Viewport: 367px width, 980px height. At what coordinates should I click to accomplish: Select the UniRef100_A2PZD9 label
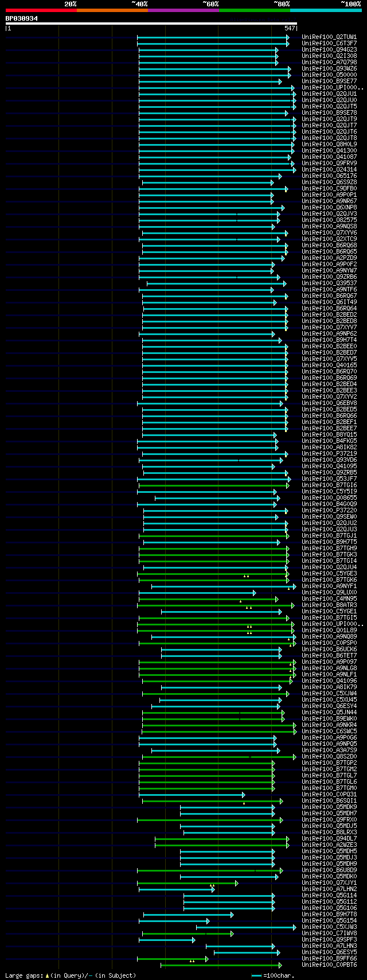pyautogui.click(x=329, y=258)
